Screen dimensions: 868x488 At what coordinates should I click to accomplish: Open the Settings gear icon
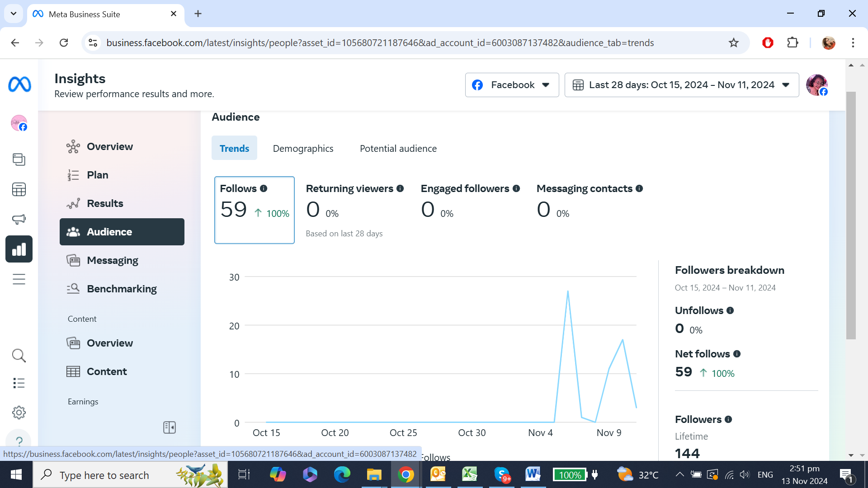coord(19,413)
